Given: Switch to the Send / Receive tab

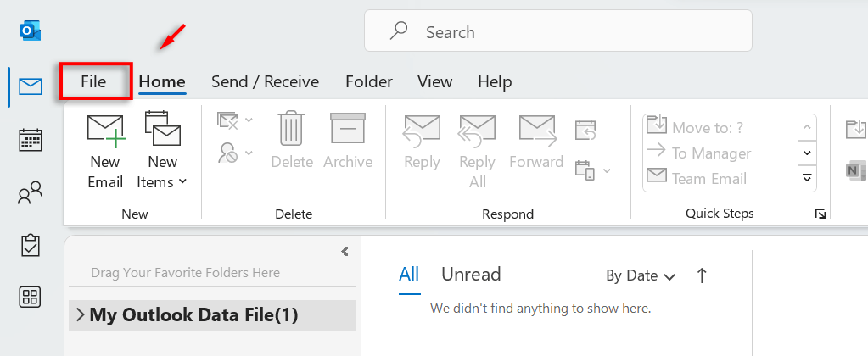Looking at the screenshot, I should point(265,82).
